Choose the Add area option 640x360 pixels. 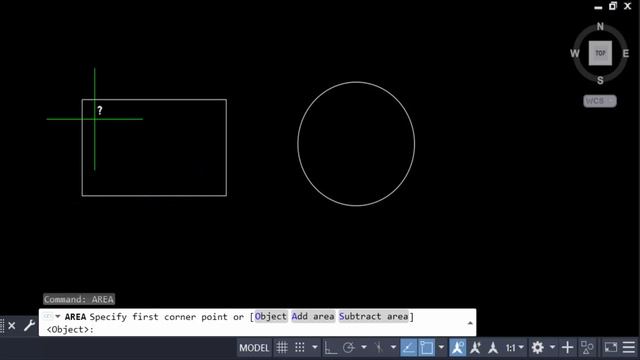[313, 316]
